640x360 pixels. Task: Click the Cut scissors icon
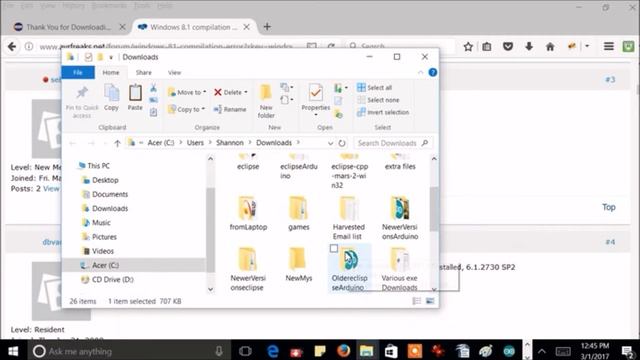click(x=153, y=88)
